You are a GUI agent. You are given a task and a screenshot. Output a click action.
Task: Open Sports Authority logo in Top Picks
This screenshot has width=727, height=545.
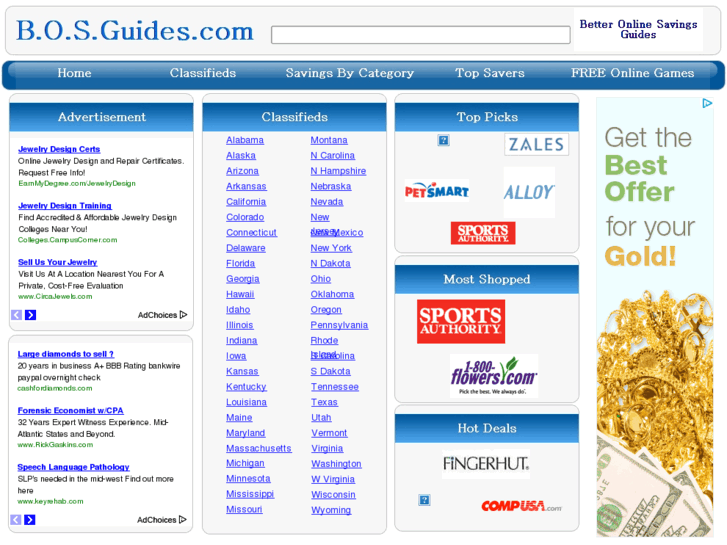coord(483,233)
